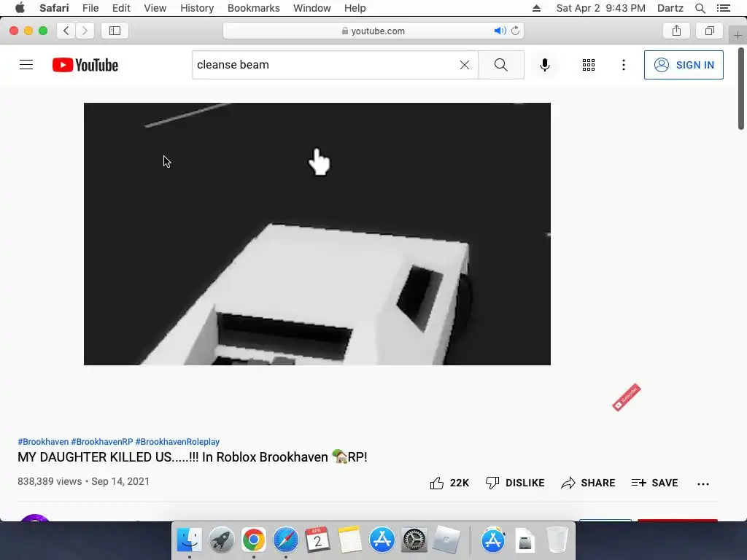Open the Safari share sheet
The height and width of the screenshot is (560, 747).
coord(676,31)
